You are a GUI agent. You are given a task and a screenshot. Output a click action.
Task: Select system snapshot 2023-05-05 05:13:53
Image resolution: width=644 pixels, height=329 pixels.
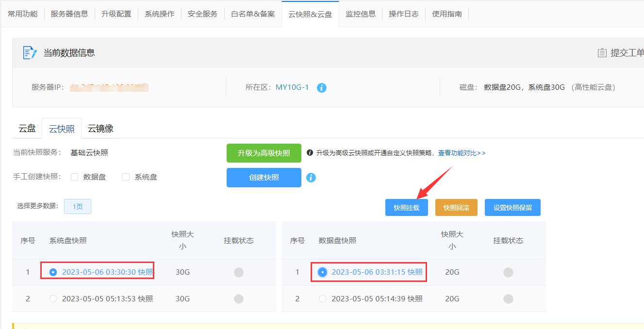pos(53,299)
